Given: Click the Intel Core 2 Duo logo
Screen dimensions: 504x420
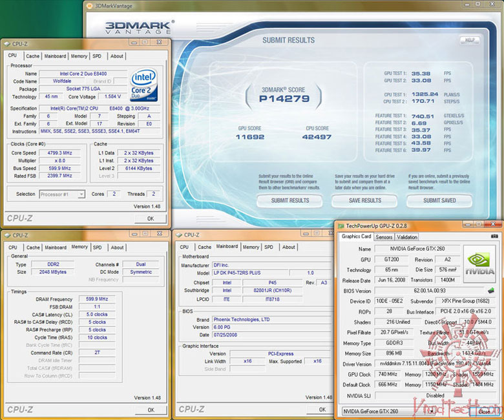Looking at the screenshot, I should click(x=143, y=85).
